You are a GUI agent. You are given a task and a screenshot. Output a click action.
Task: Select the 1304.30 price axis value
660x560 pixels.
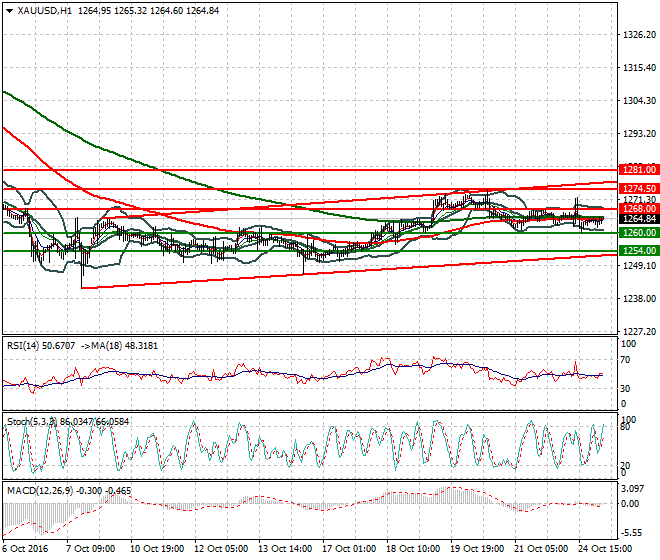[x=639, y=101]
